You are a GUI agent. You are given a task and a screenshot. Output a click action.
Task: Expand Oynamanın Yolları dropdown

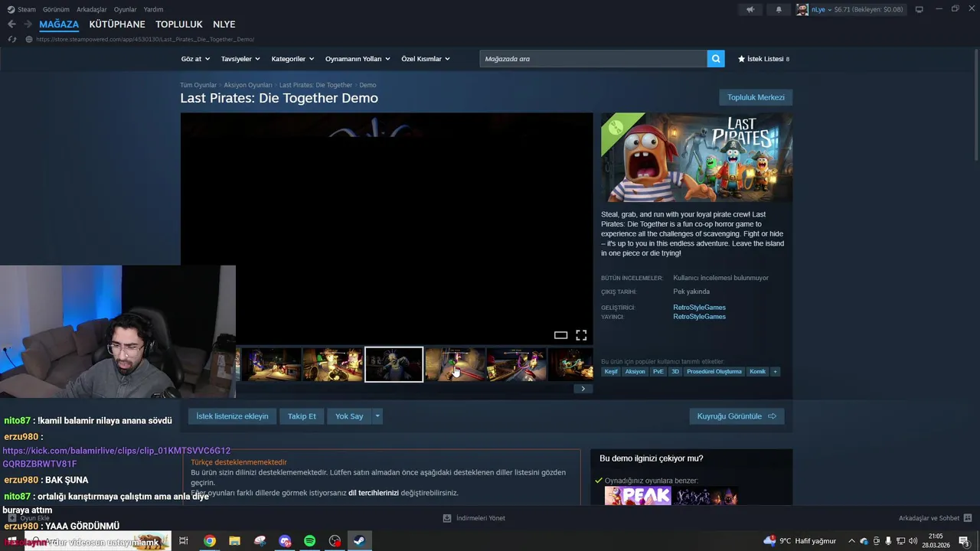click(358, 59)
